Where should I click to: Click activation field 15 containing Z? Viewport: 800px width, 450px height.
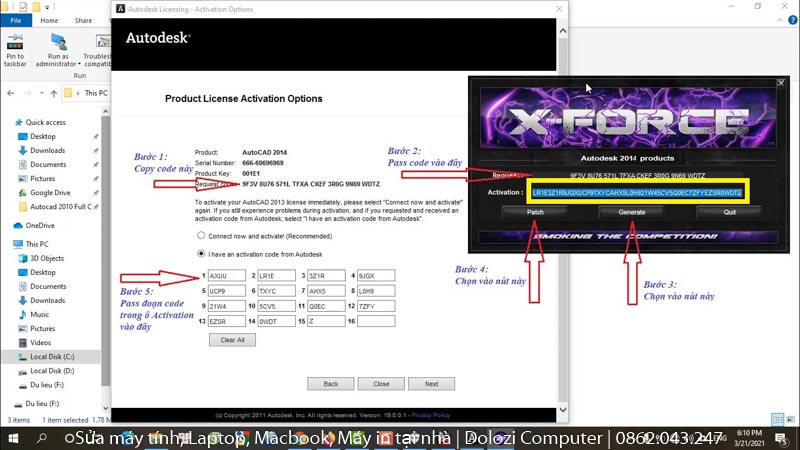coord(326,321)
